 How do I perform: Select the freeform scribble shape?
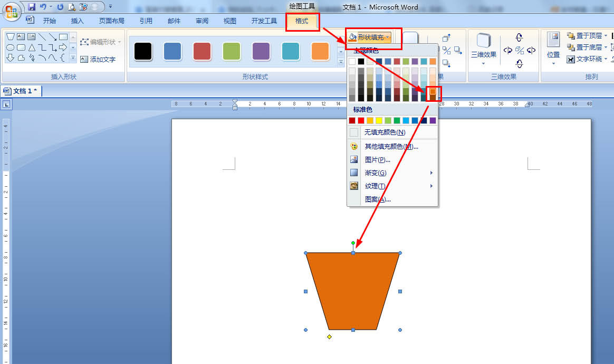[x=32, y=58]
